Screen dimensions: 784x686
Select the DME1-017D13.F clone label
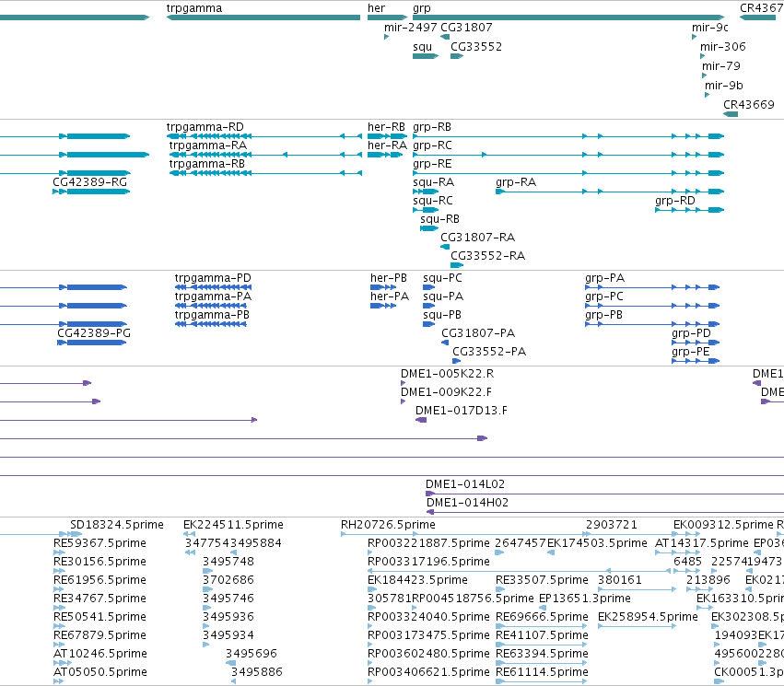point(461,411)
